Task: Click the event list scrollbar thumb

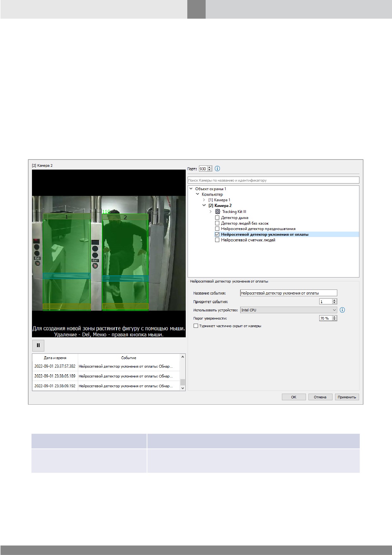Action: 183,382
